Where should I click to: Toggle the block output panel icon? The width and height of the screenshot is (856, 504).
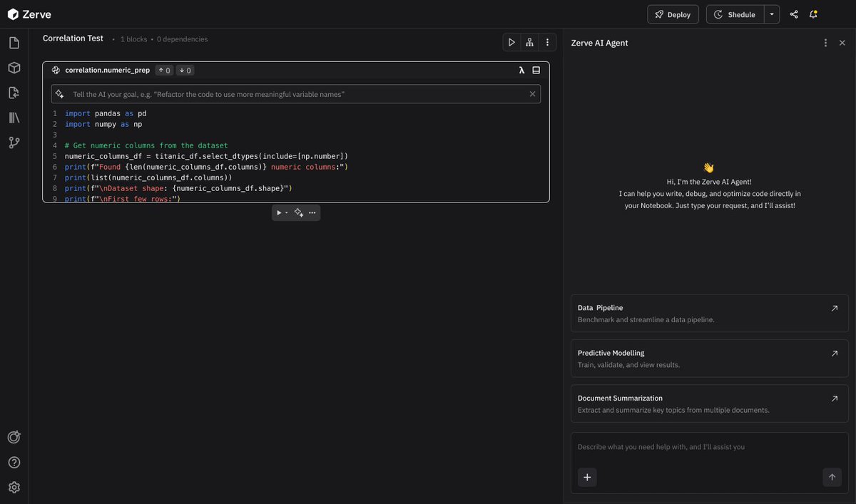pos(536,70)
